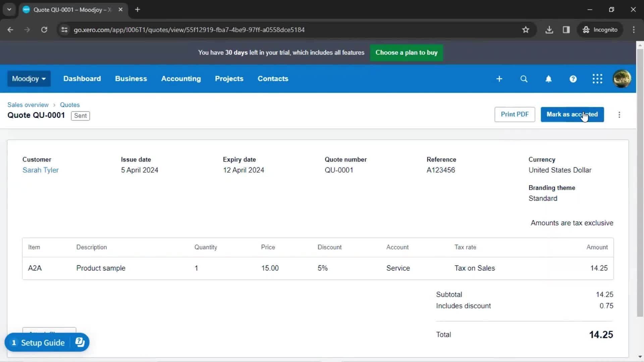This screenshot has height=362, width=644.
Task: Click the Total amount 14.25
Action: (601, 335)
